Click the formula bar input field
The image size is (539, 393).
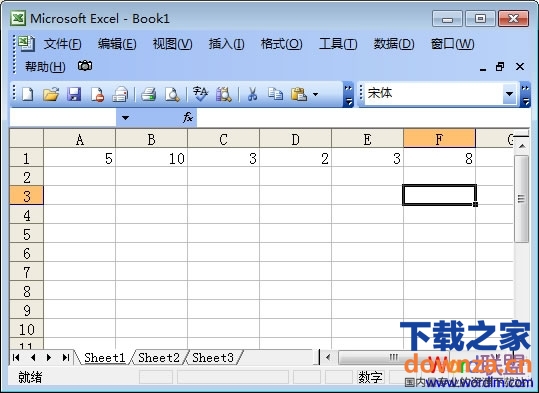click(364, 118)
